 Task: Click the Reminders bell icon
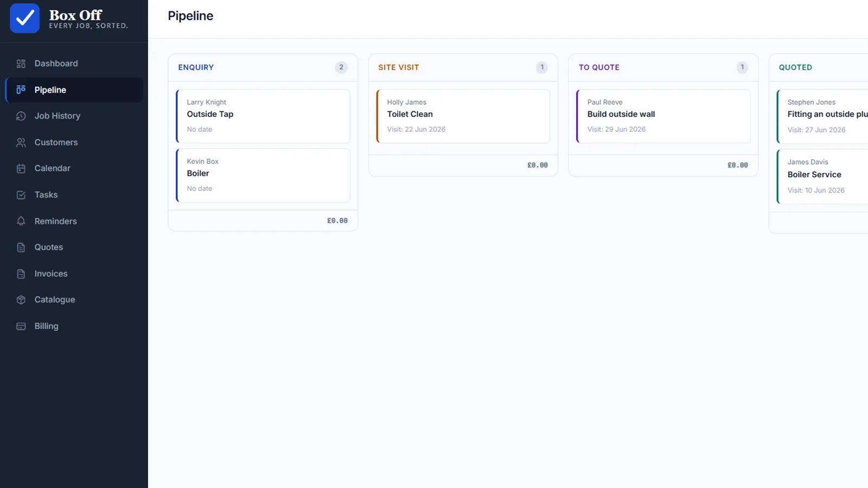pyautogui.click(x=21, y=221)
